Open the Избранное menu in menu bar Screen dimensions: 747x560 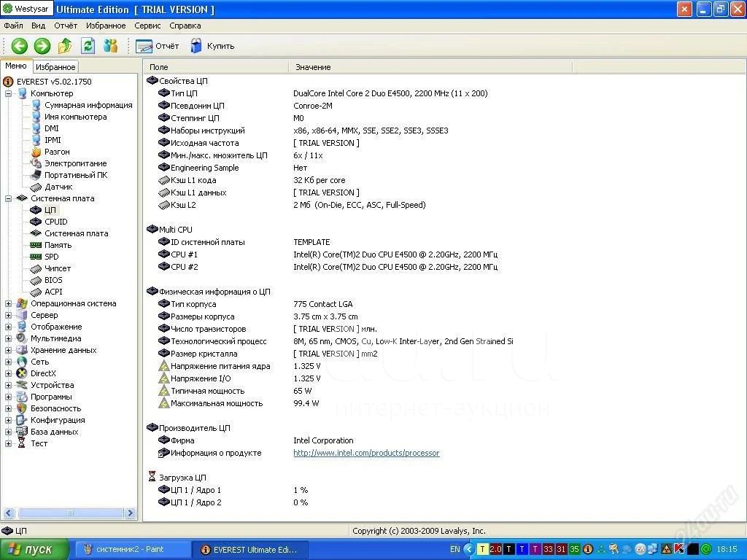(x=106, y=26)
